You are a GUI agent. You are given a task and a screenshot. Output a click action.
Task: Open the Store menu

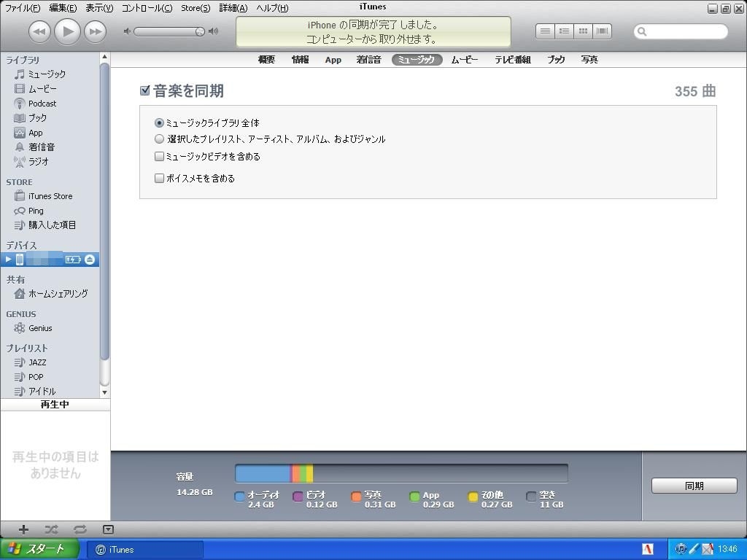click(x=196, y=8)
